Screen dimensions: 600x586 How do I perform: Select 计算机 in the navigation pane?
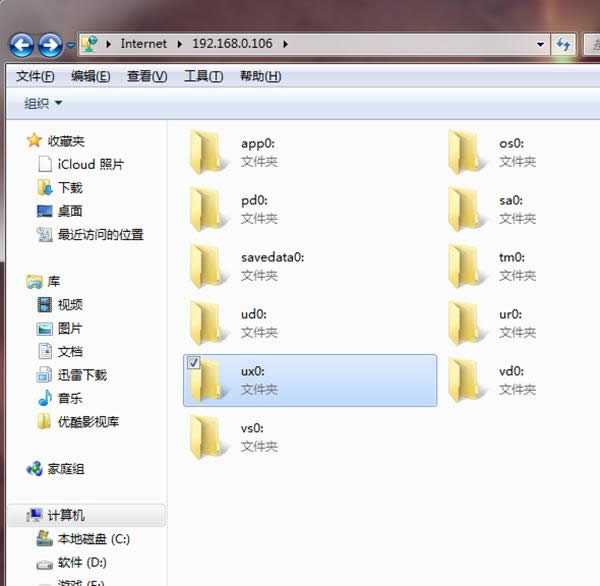[x=66, y=515]
